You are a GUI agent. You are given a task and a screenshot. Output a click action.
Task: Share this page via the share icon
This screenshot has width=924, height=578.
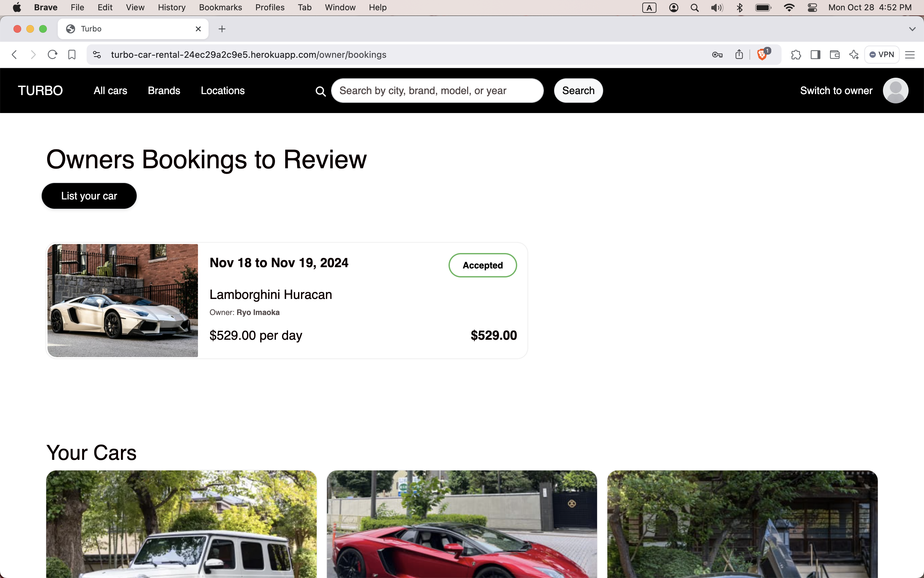pos(739,55)
